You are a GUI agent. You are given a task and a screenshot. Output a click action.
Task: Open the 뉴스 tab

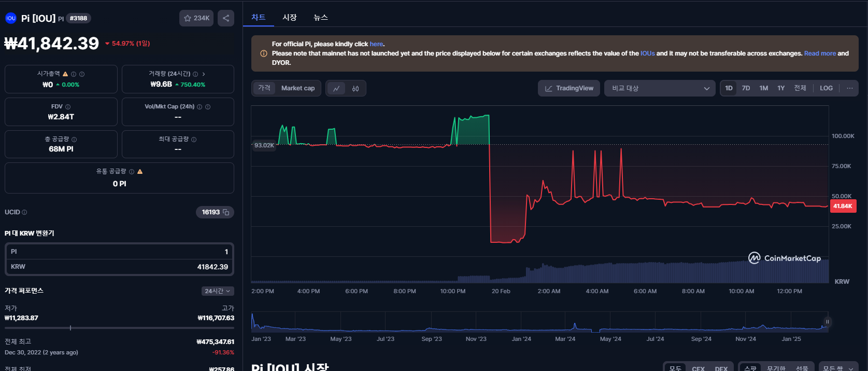tap(321, 17)
